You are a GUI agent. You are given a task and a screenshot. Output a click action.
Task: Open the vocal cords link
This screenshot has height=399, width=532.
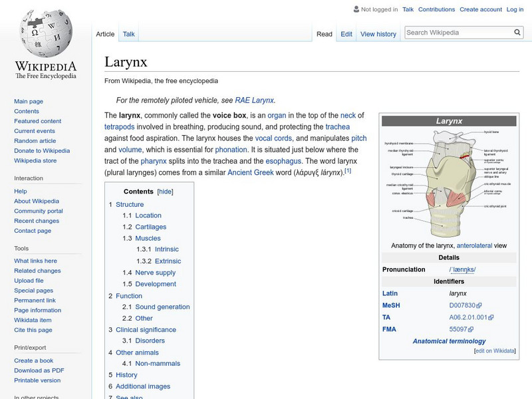coord(273,138)
